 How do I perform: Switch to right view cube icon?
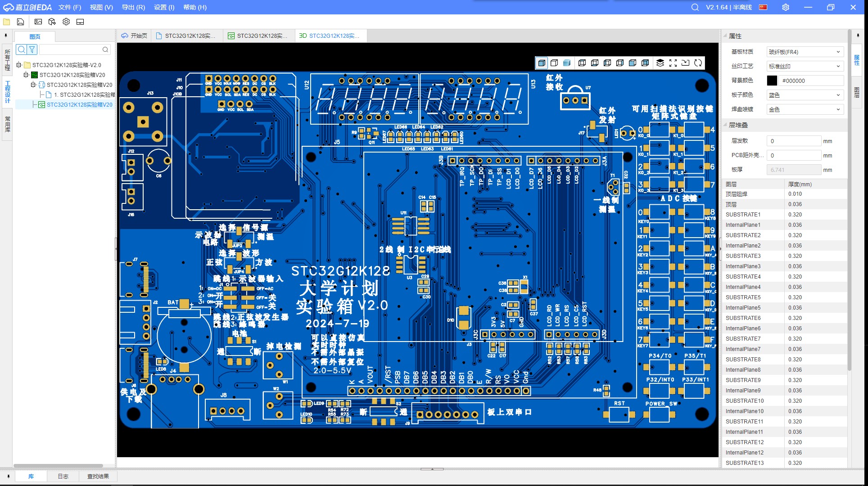coord(620,63)
